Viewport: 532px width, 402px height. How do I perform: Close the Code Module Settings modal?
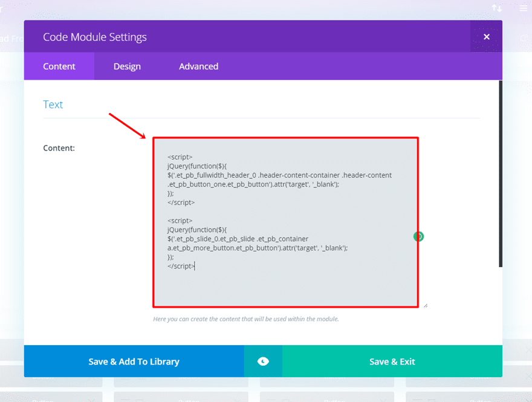click(486, 37)
